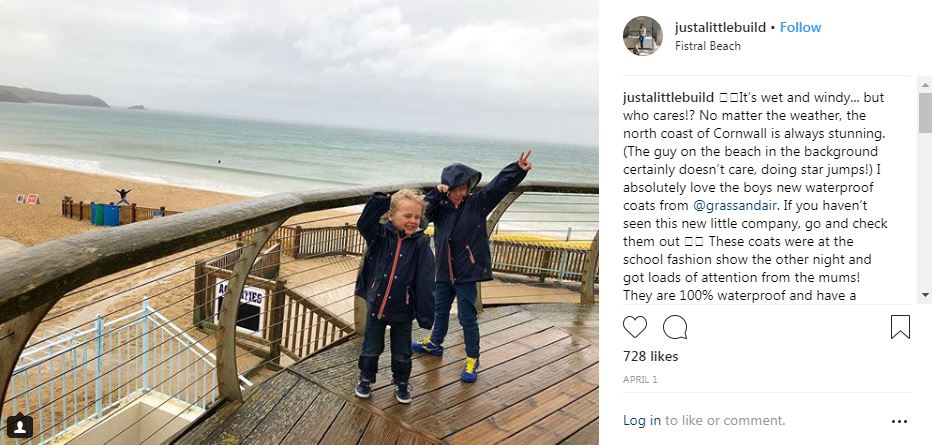
Task: View the 728 likes list
Action: tap(650, 356)
